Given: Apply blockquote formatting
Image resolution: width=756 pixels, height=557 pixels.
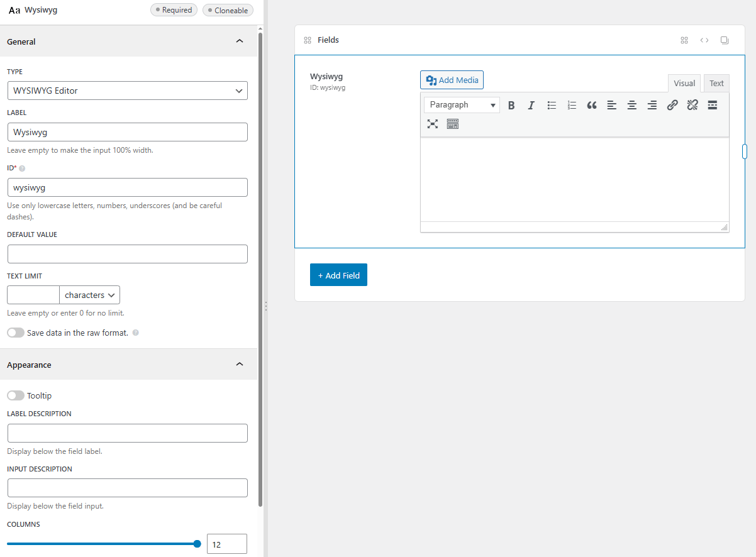Looking at the screenshot, I should point(591,105).
